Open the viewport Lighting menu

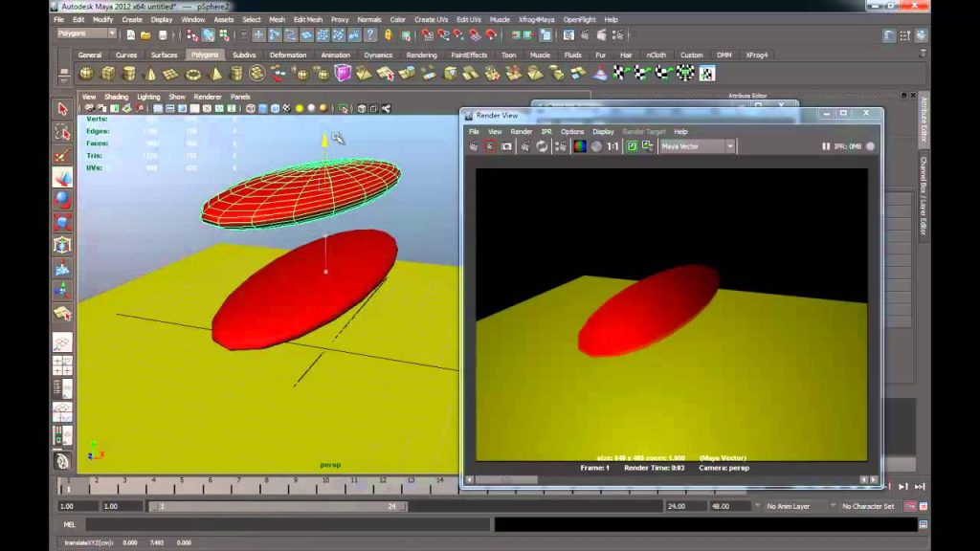click(x=148, y=97)
